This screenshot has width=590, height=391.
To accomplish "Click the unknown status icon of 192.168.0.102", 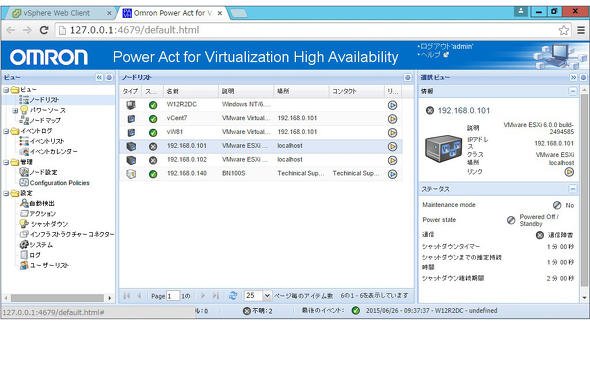I will pos(153,160).
